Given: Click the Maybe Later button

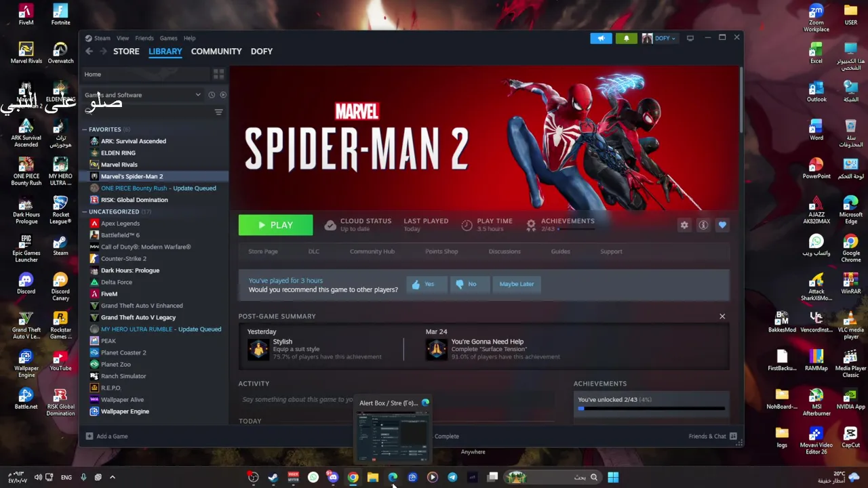Looking at the screenshot, I should (517, 284).
